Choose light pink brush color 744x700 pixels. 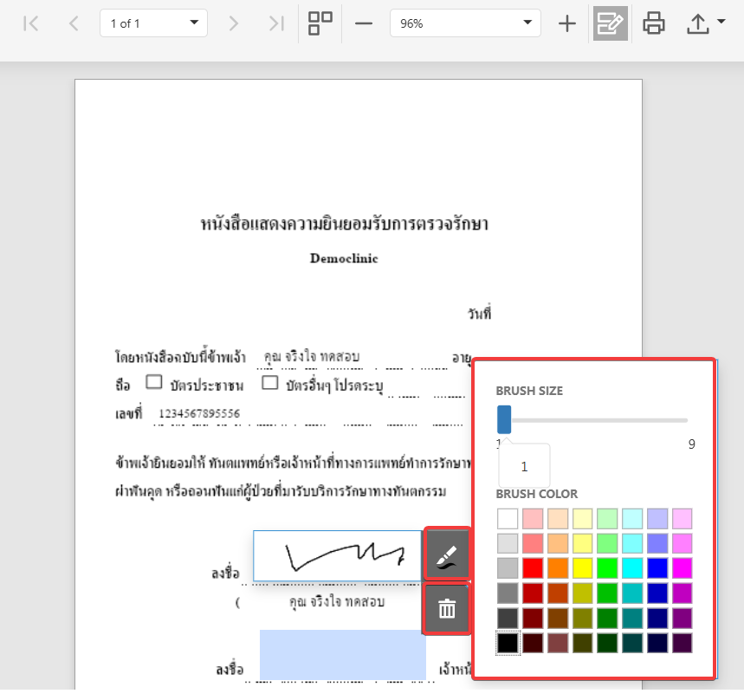(533, 519)
